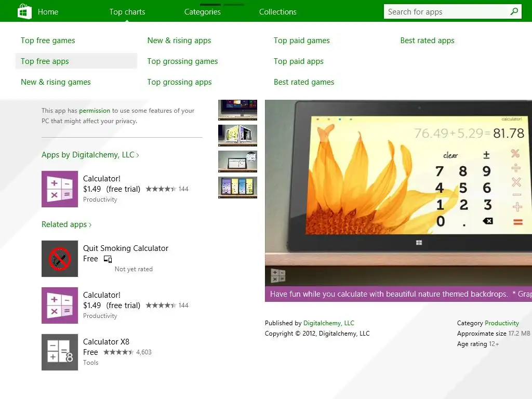Open the Calculator X8 app icon

coord(60,352)
